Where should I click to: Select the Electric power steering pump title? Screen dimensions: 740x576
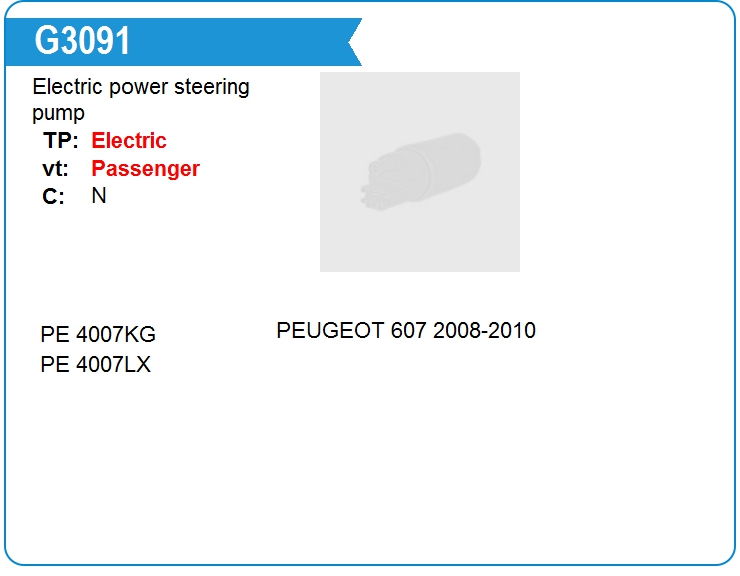coord(141,100)
